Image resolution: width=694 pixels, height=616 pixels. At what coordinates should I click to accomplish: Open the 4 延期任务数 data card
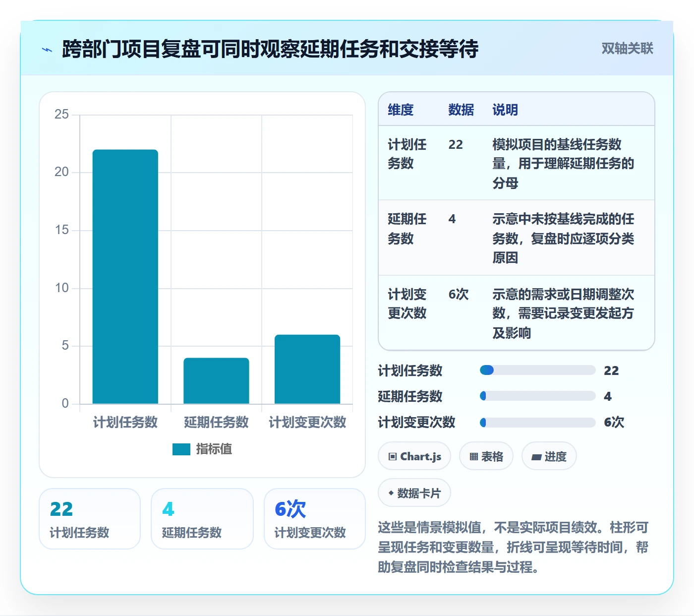[x=202, y=519]
